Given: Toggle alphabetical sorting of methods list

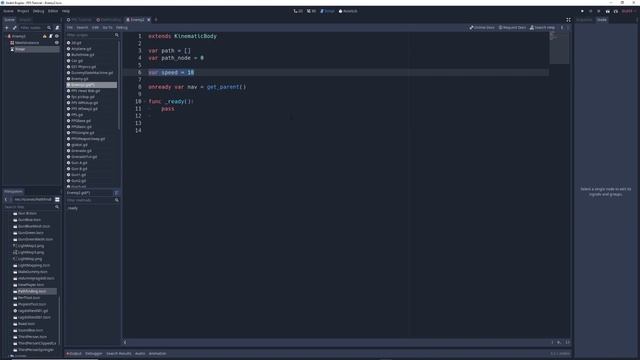Looking at the screenshot, I should coord(116,193).
